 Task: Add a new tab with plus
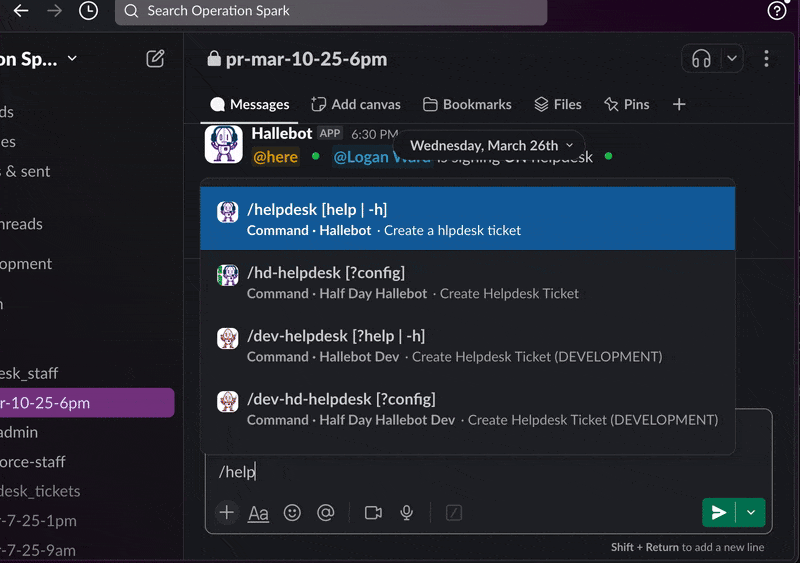679,105
